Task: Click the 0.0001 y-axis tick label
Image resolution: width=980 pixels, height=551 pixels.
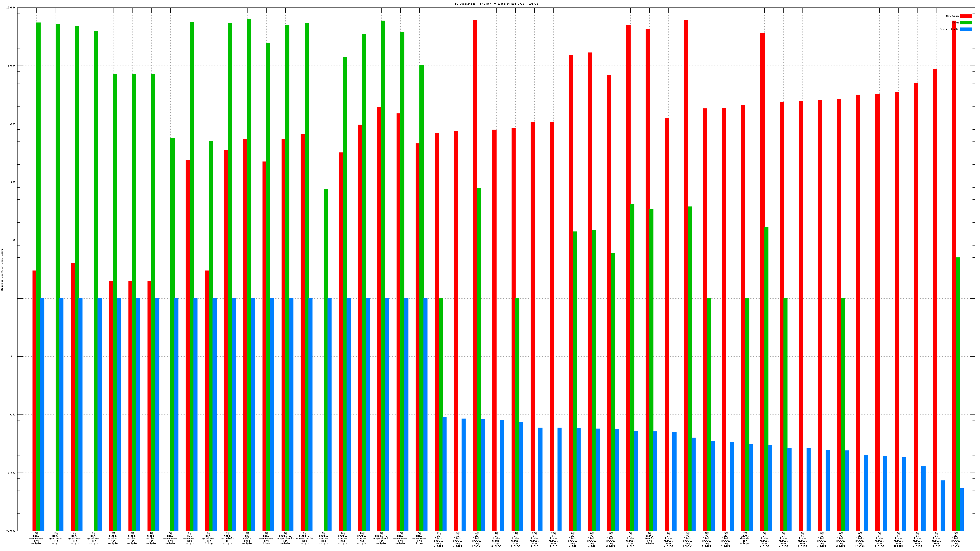Action: click(11, 531)
